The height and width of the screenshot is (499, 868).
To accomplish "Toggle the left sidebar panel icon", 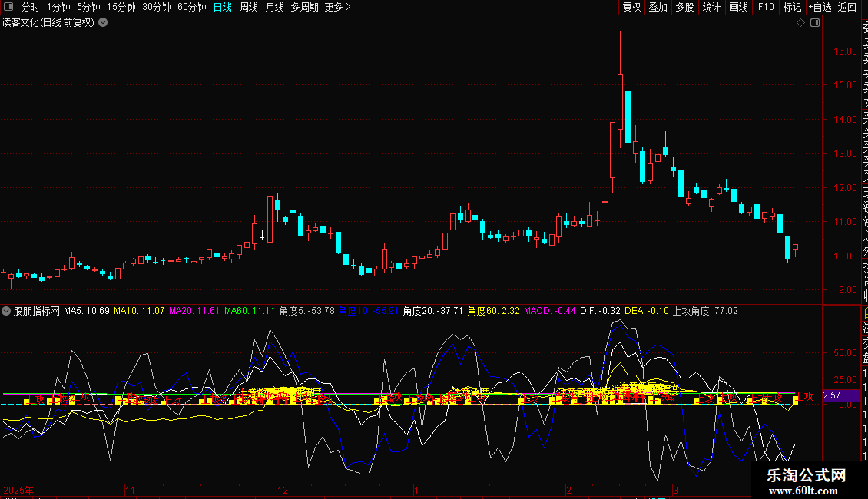I will pos(9,7).
